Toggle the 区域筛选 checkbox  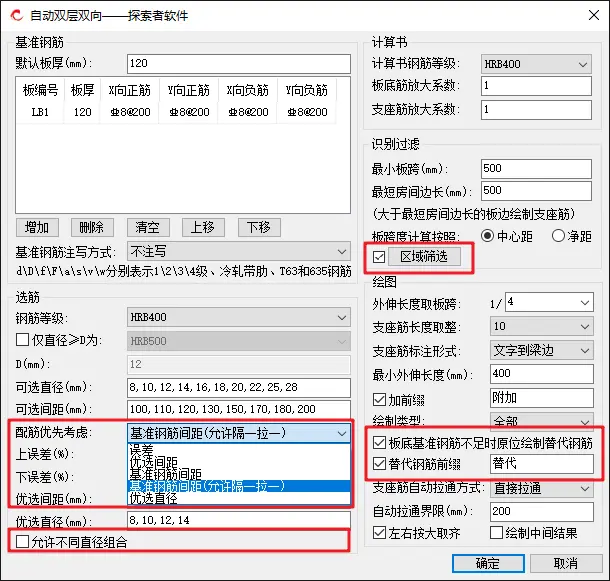click(379, 257)
